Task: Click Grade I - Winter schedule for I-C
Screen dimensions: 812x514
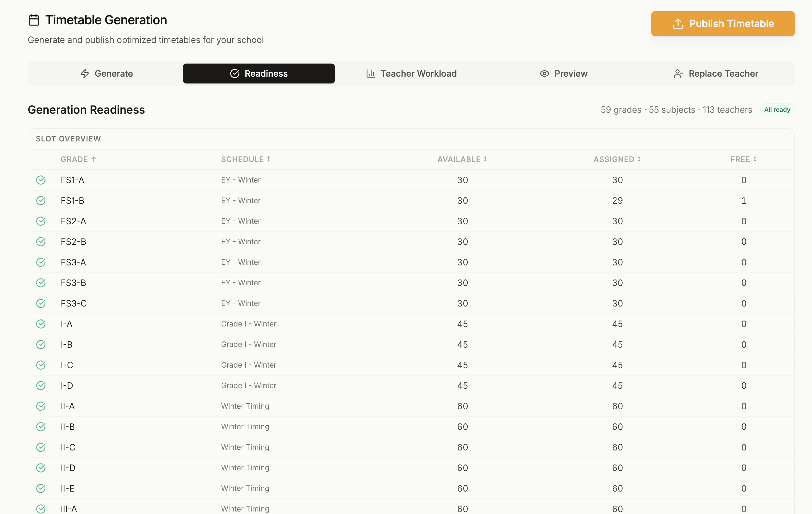Action: (248, 365)
